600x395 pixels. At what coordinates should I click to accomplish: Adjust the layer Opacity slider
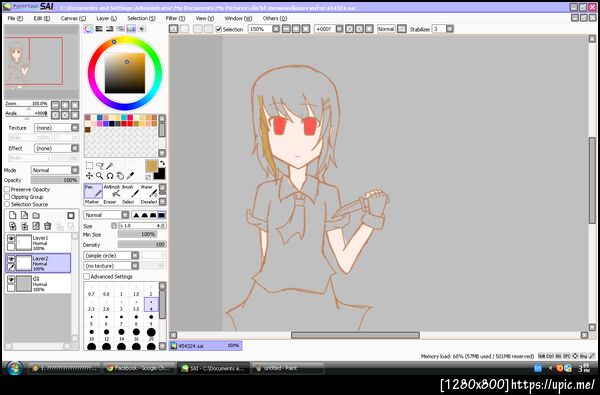pyautogui.click(x=55, y=180)
